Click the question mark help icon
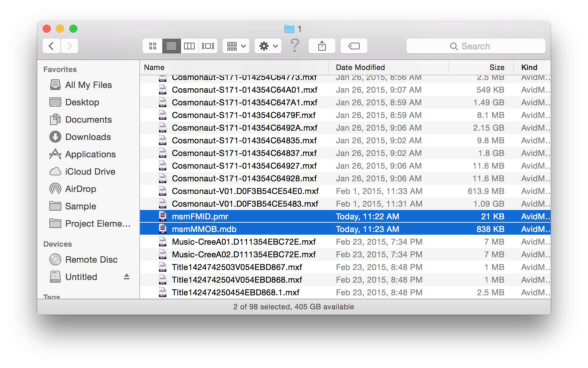Screen dimensions: 588x368 [295, 45]
